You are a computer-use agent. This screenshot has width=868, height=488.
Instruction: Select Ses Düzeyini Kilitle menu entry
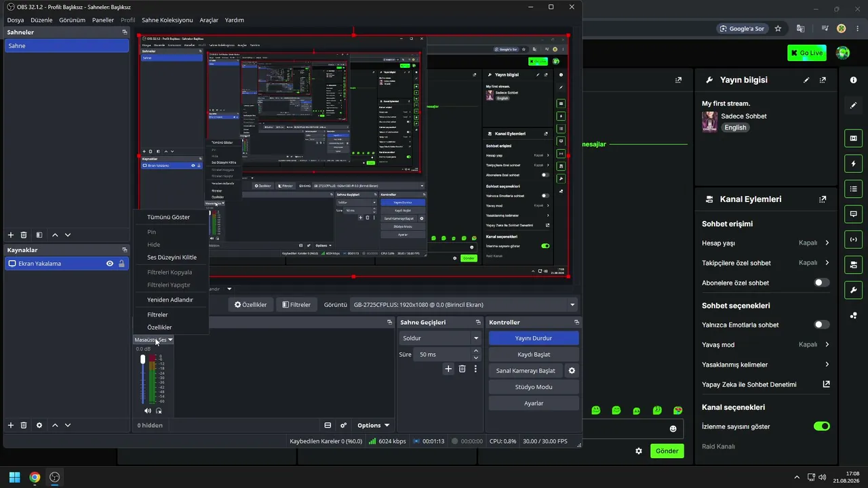171,258
